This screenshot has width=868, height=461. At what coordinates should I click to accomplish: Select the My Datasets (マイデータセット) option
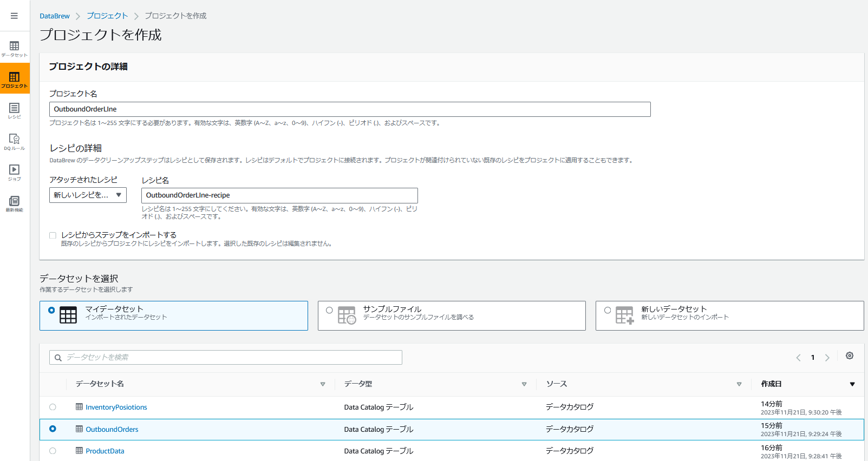(x=174, y=315)
